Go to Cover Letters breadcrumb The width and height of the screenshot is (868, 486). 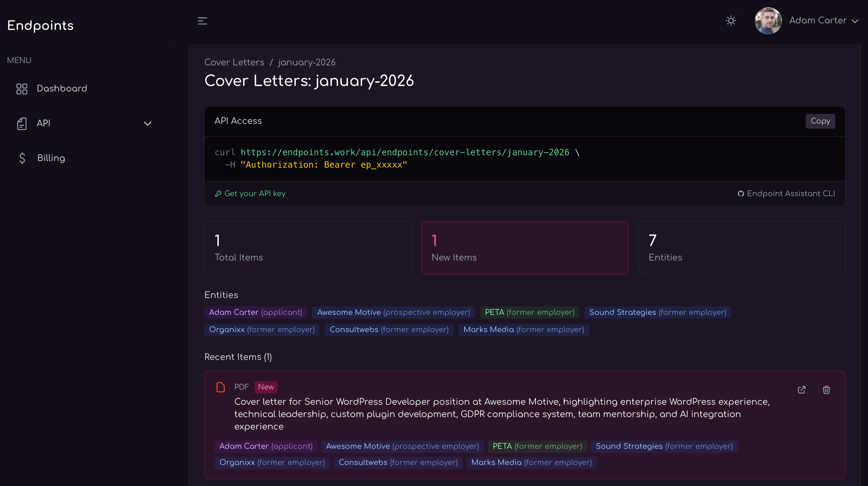[234, 62]
